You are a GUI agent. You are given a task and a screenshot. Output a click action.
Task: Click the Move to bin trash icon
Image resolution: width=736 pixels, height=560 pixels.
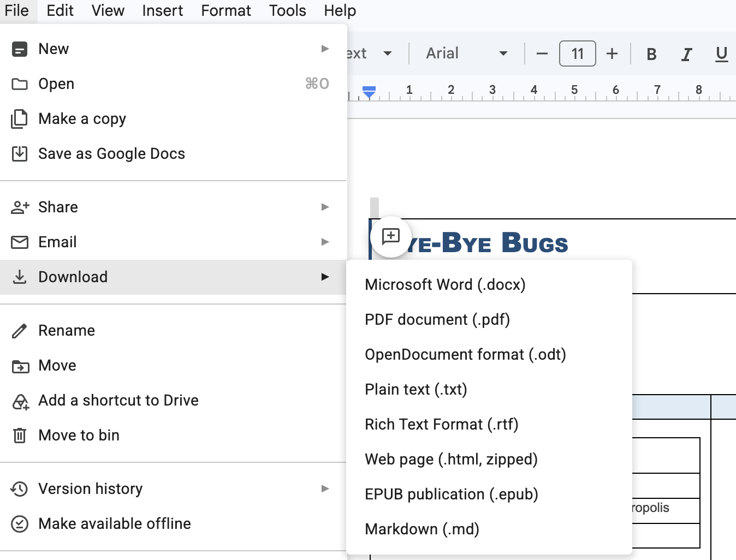pos(20,436)
